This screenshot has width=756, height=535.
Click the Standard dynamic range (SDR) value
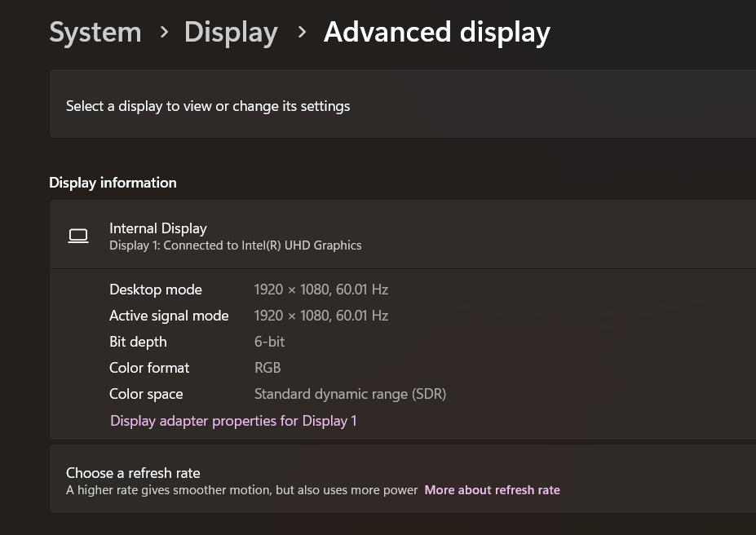350,394
